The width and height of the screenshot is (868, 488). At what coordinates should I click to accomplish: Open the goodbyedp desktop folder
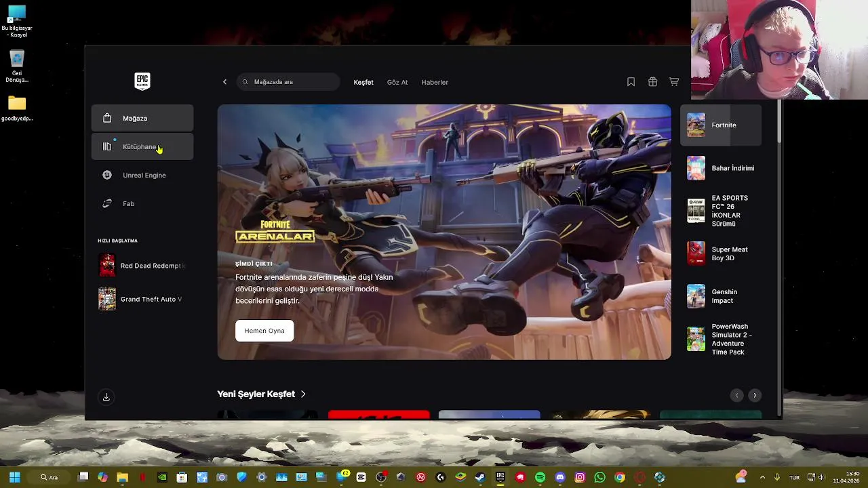click(17, 108)
